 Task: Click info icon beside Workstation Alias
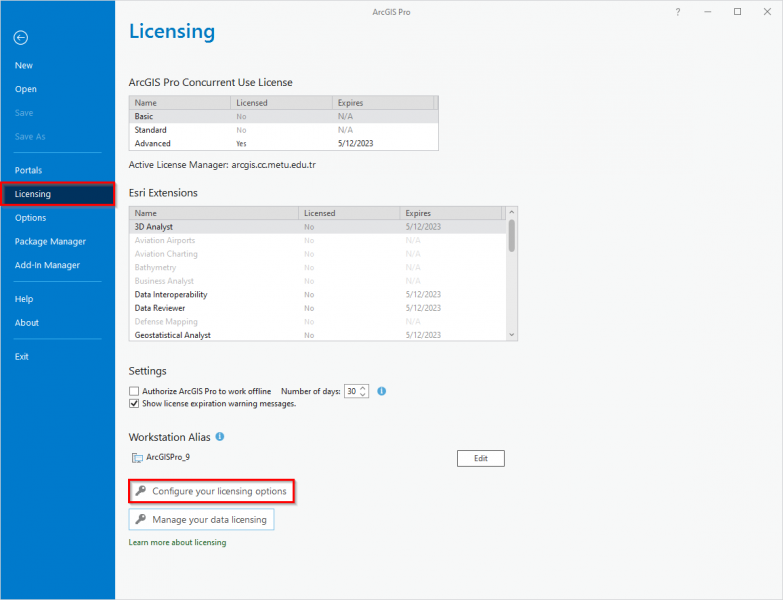point(220,436)
